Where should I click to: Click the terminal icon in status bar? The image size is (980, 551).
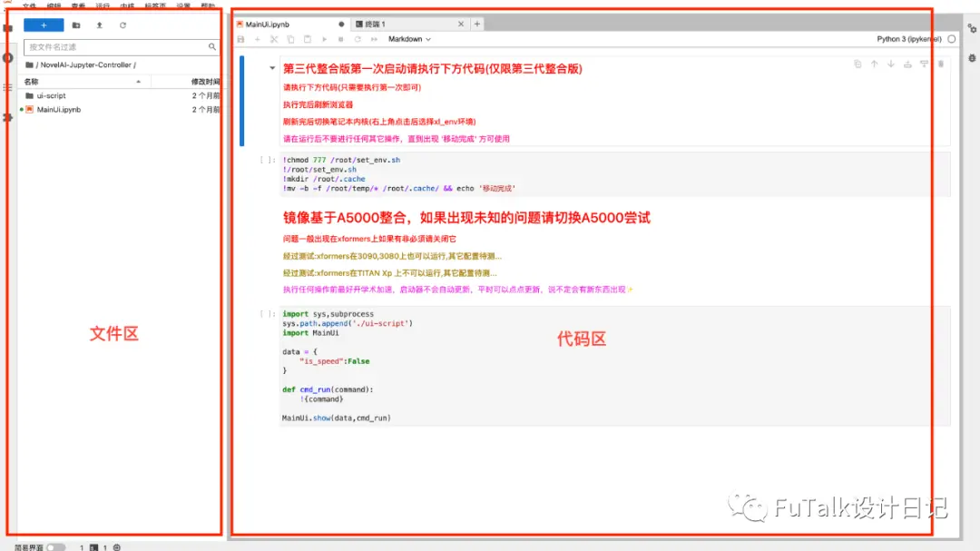click(93, 547)
